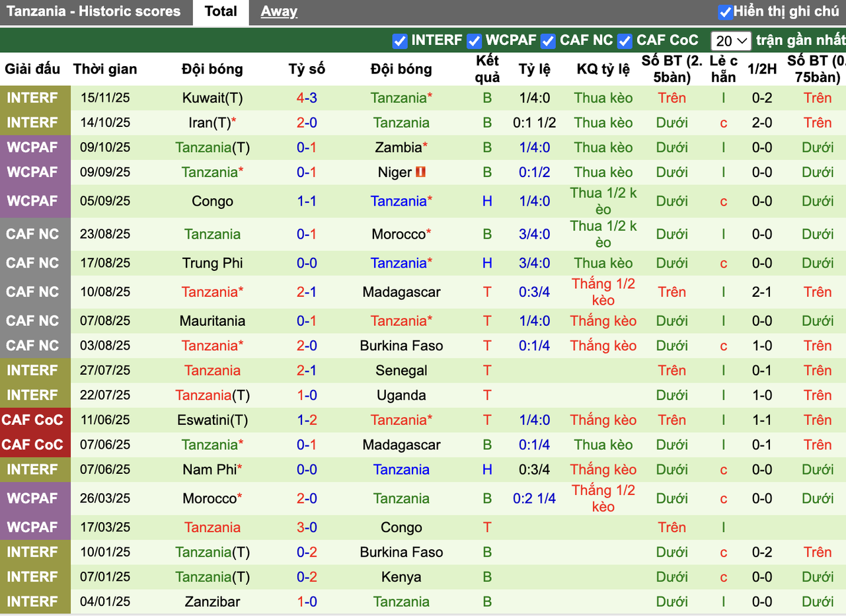Click the 0:1 1/2 odds for Iran match

(534, 122)
